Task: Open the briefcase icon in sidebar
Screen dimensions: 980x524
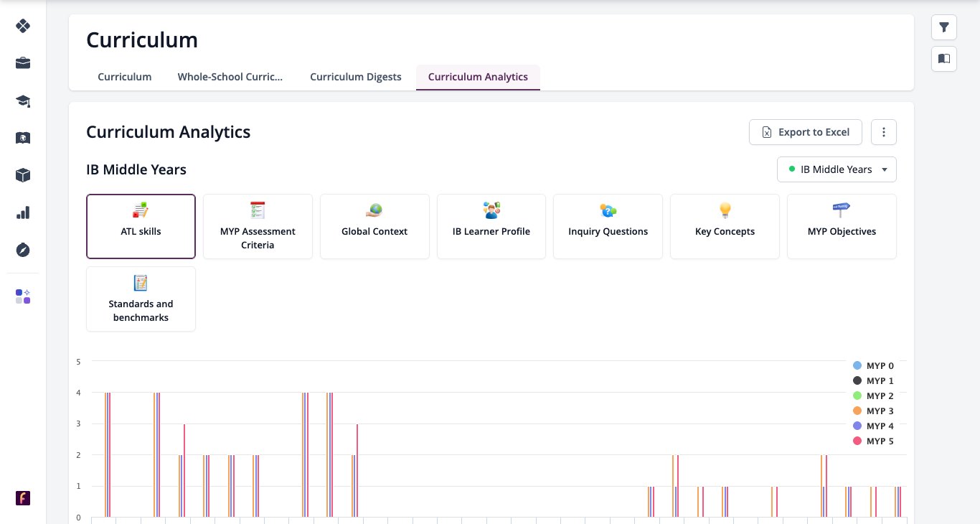Action: [23, 63]
